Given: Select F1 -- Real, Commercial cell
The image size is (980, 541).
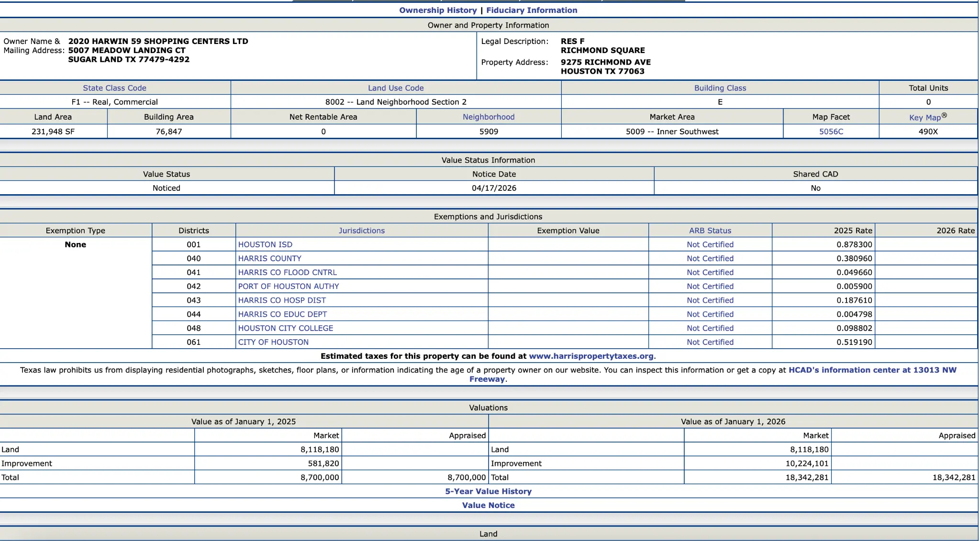Looking at the screenshot, I should point(115,102).
